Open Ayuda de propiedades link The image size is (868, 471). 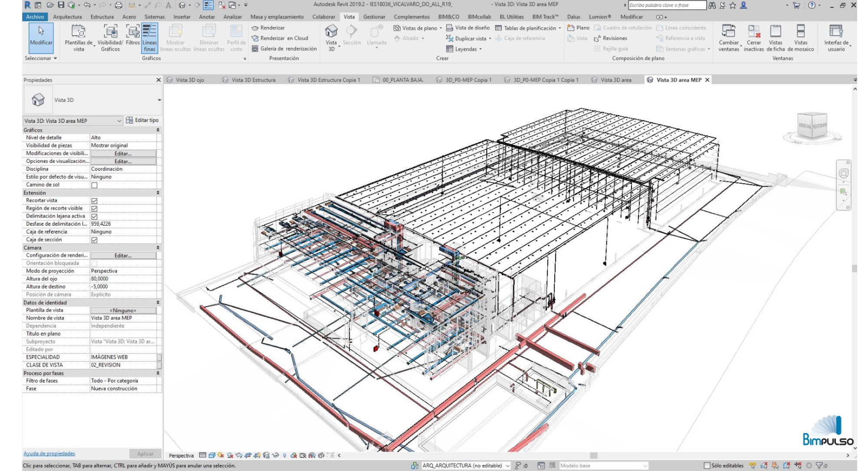[x=49, y=454]
